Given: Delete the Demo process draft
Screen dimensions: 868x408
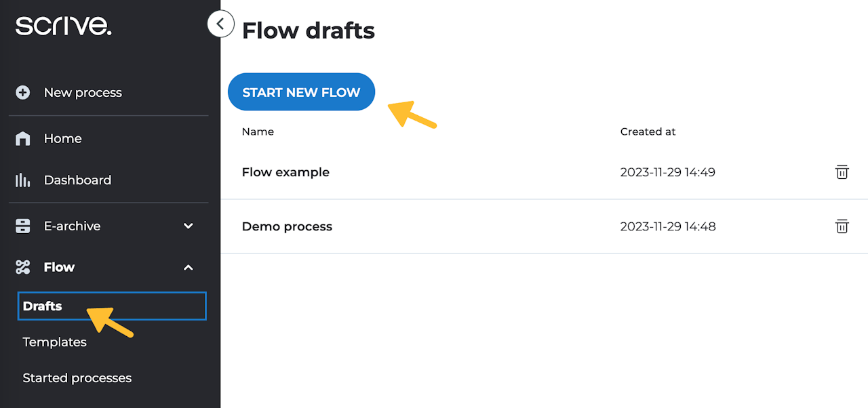Looking at the screenshot, I should (842, 226).
